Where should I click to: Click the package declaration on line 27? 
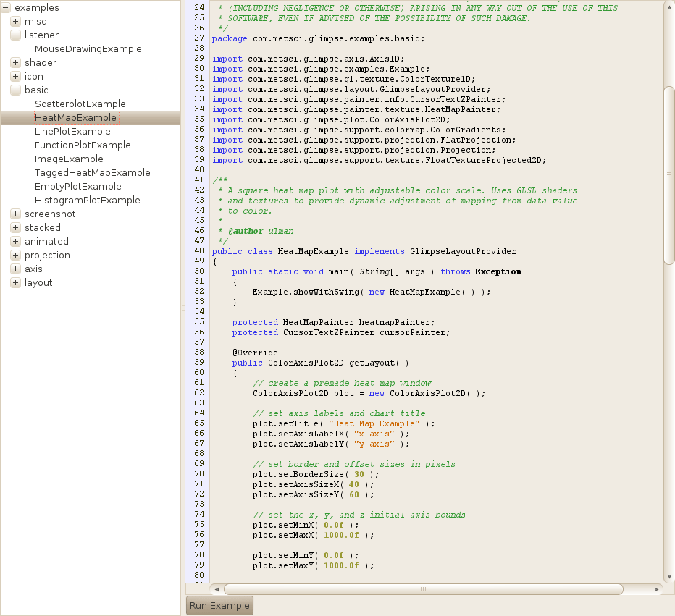pos(318,38)
